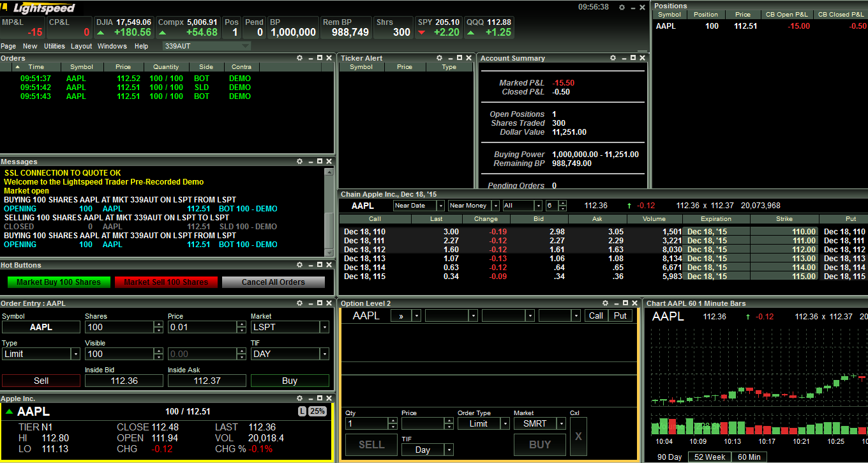The height and width of the screenshot is (463, 868).
Task: Open Near Money dropdown in option chain
Action: (x=474, y=206)
